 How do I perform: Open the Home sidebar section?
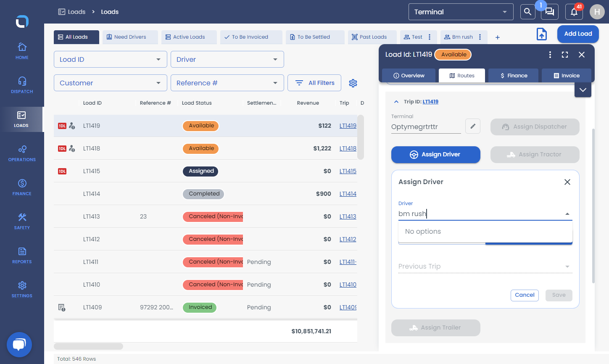[x=22, y=50]
